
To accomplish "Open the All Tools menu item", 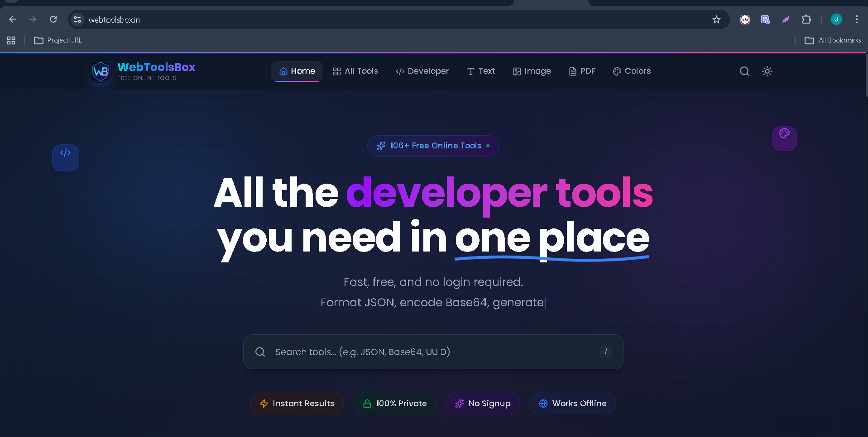I will click(355, 71).
